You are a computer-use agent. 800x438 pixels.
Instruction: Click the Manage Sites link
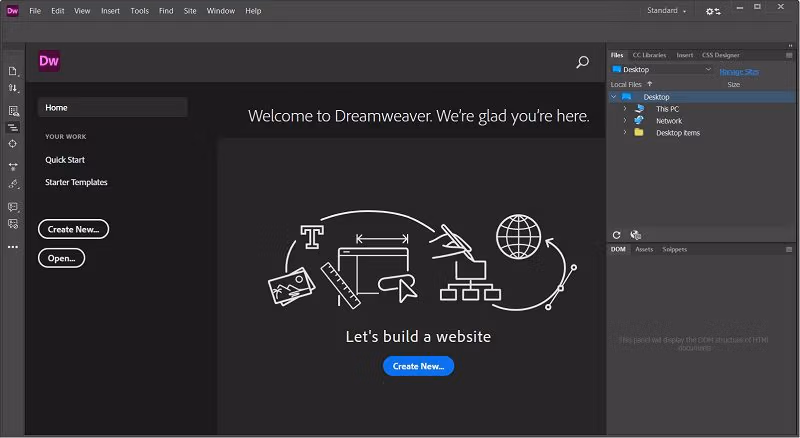coord(739,72)
